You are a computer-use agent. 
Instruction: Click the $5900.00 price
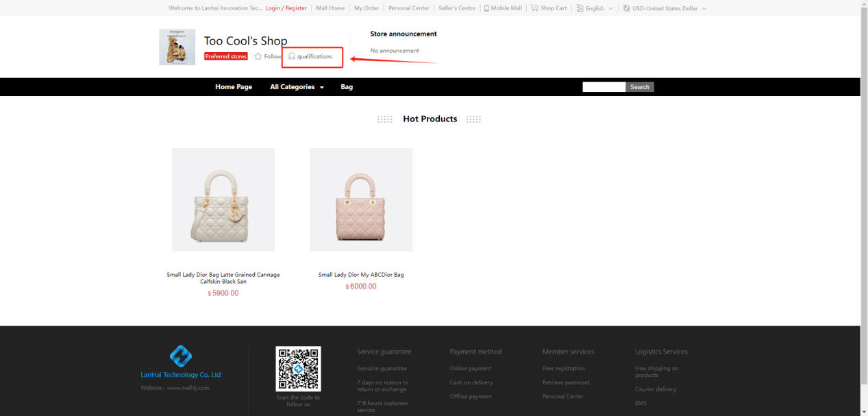tap(223, 293)
